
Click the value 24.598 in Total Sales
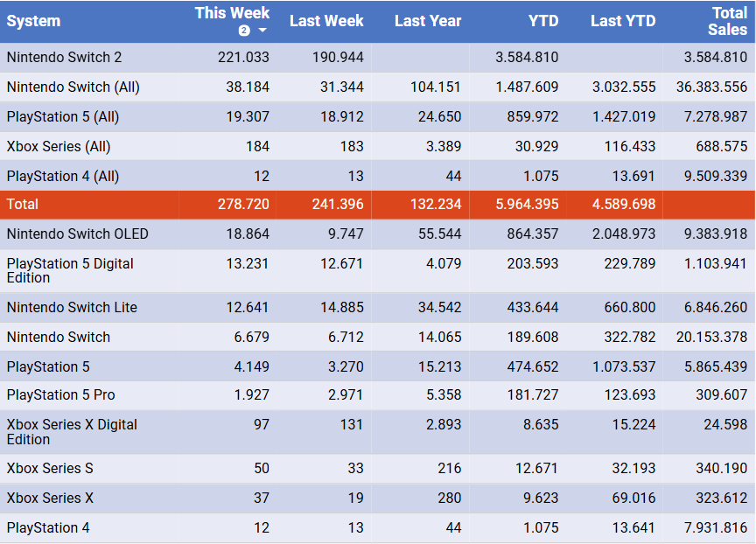(x=725, y=425)
